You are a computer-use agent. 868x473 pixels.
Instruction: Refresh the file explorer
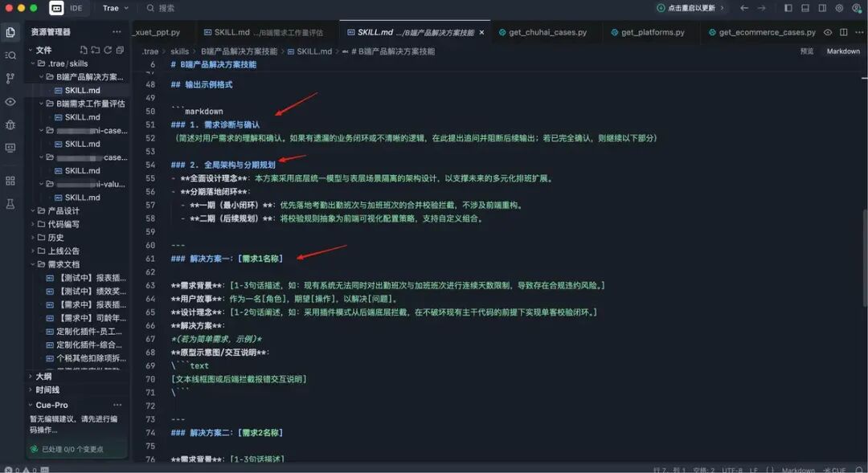click(108, 50)
